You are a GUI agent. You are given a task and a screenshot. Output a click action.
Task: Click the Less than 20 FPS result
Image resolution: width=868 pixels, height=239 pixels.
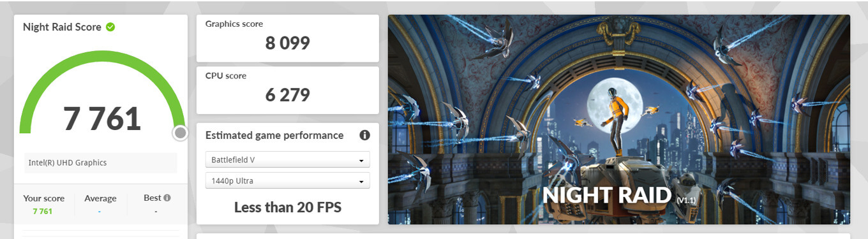tap(288, 207)
